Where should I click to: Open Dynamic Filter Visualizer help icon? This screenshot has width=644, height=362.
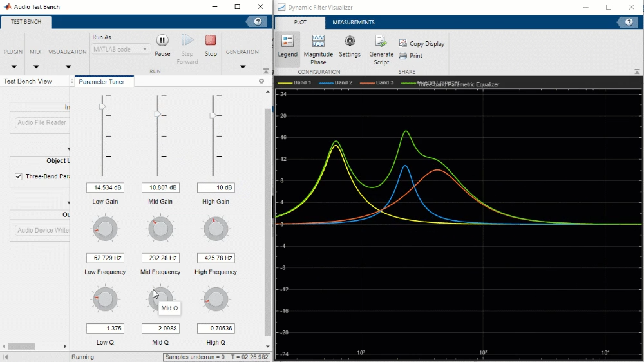click(x=629, y=22)
